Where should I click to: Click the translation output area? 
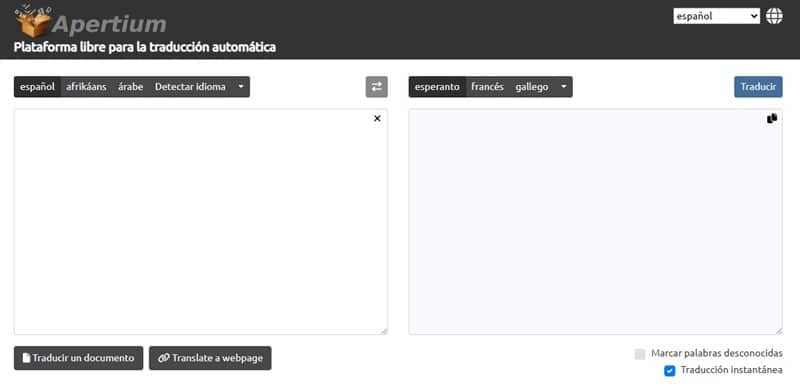pos(595,222)
